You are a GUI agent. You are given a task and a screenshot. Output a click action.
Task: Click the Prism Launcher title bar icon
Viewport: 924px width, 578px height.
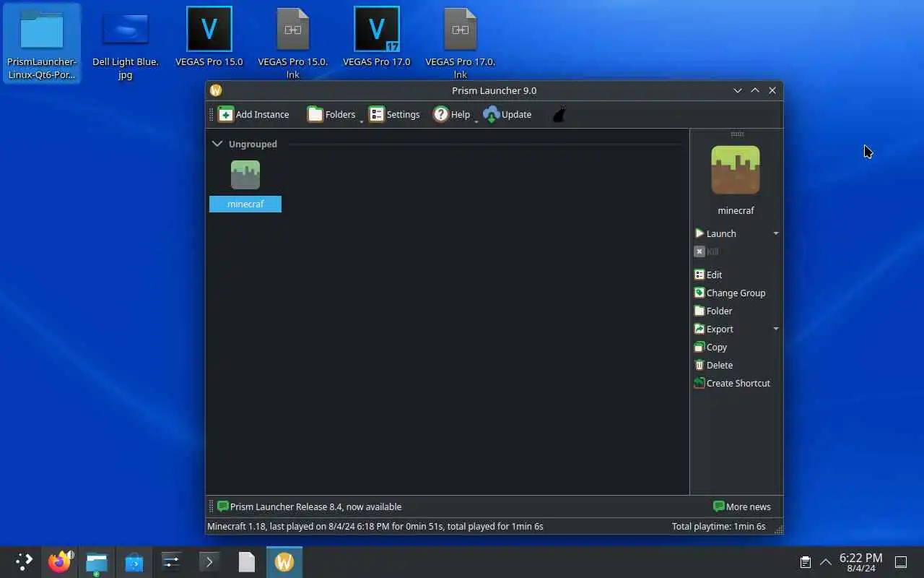click(215, 90)
